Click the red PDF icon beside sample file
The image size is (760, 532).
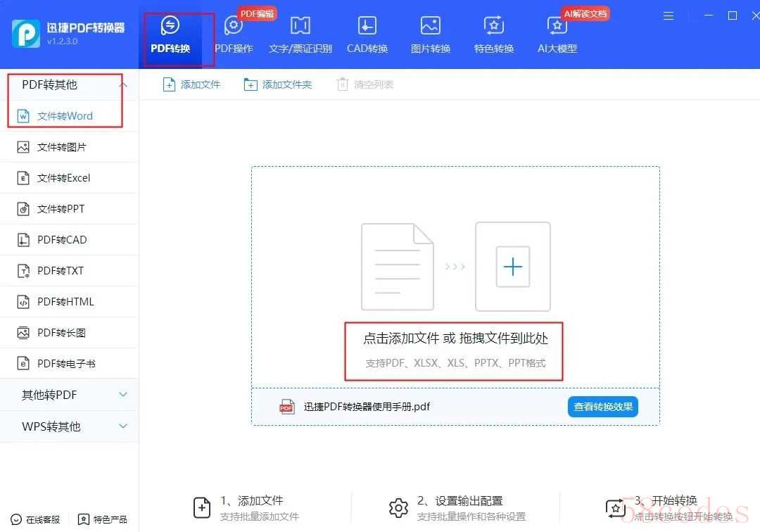287,407
